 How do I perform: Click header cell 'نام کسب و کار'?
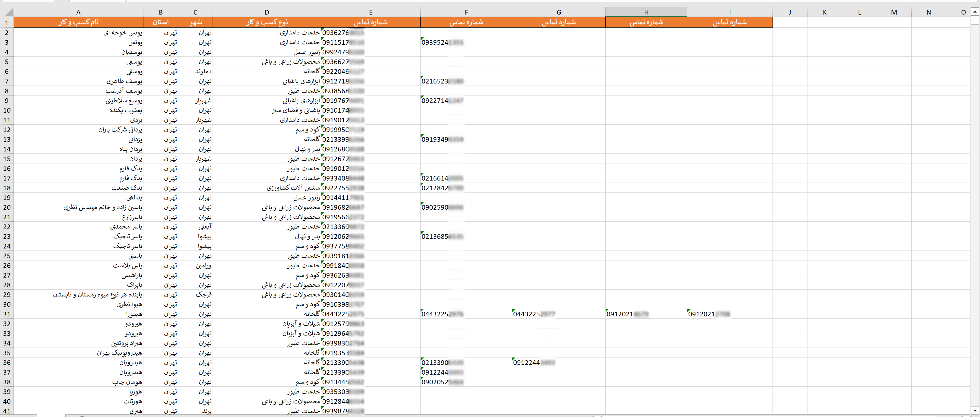click(x=78, y=22)
